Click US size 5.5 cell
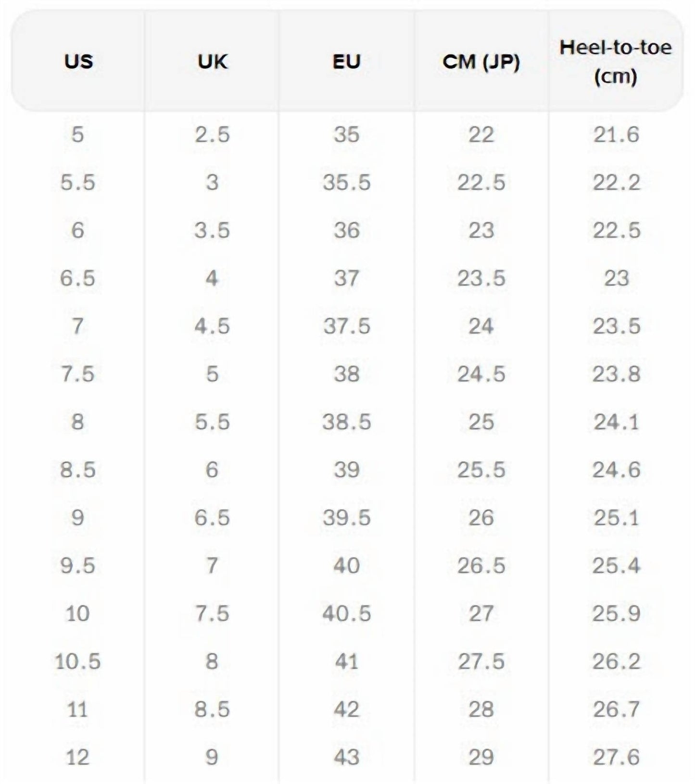Viewport: 695px width, 784px height. [x=77, y=182]
